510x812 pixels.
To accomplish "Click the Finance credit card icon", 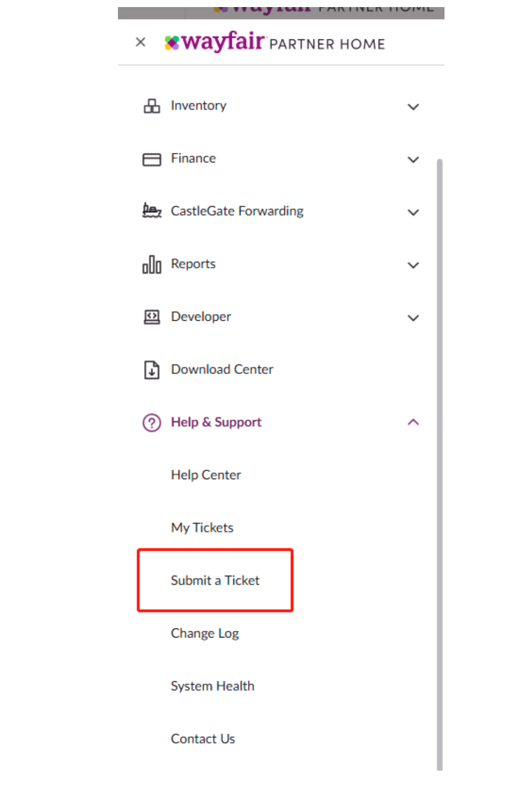I will (152, 159).
